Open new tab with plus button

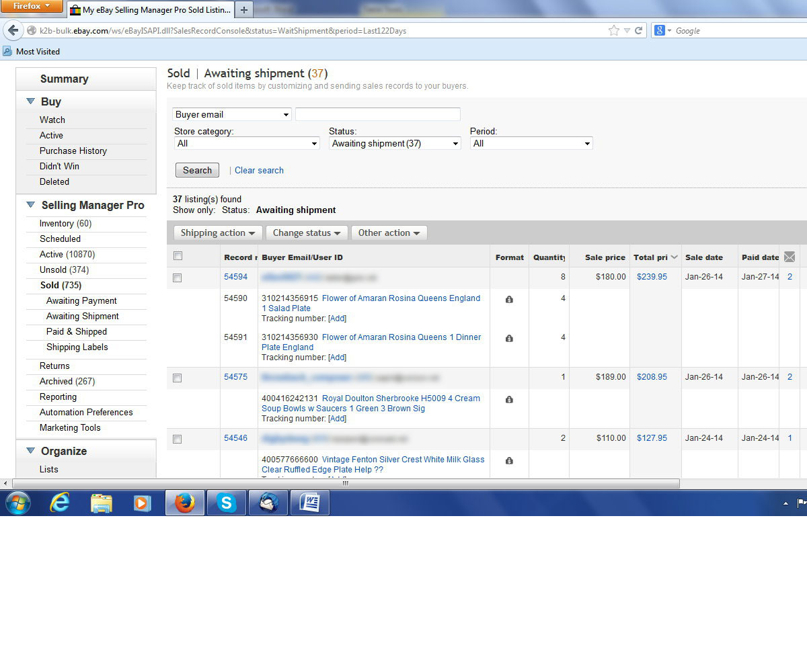pyautogui.click(x=243, y=9)
